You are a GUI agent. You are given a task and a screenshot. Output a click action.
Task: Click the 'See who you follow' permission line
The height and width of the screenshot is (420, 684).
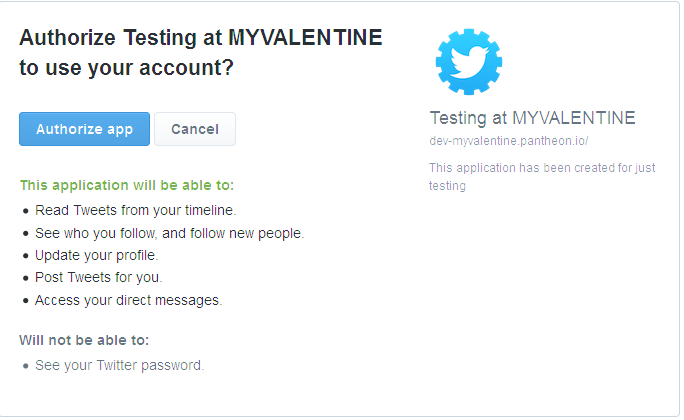pos(170,233)
